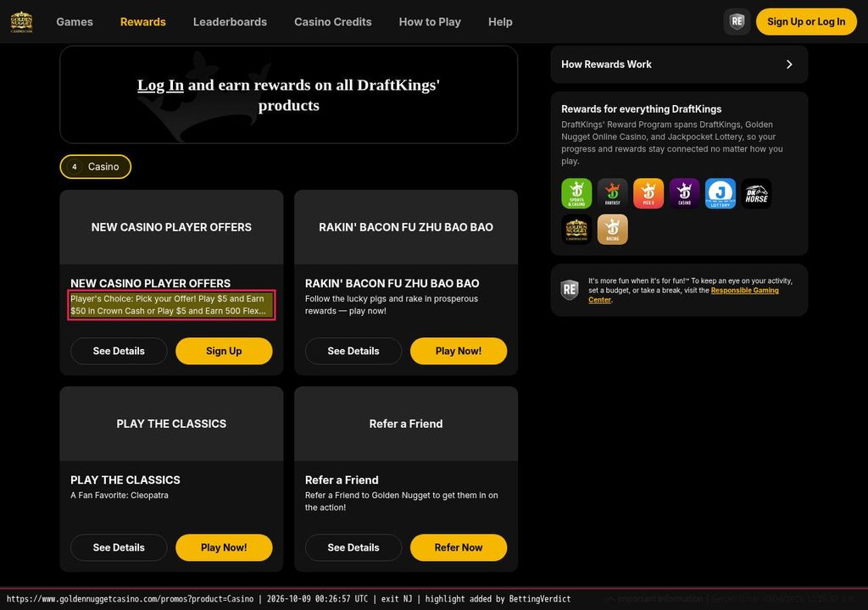Click 'Refer a Friend to Golden Nugget' description

click(x=401, y=502)
